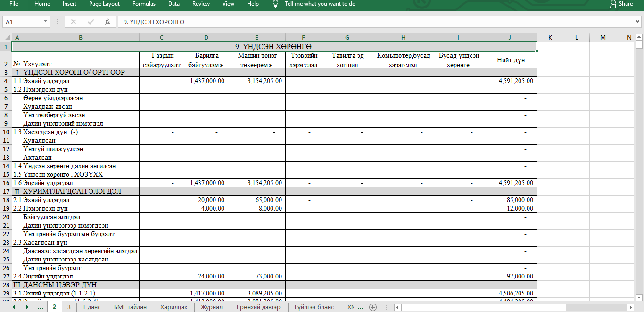Viewport: 644px width, 312px height.
Task: Open the Formulas ribbon tab
Action: [144, 4]
